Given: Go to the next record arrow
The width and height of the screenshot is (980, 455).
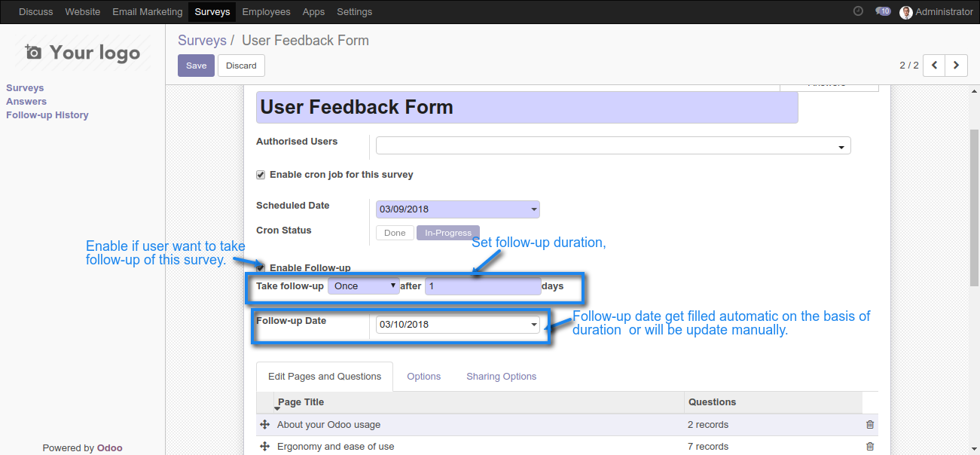Looking at the screenshot, I should (957, 66).
